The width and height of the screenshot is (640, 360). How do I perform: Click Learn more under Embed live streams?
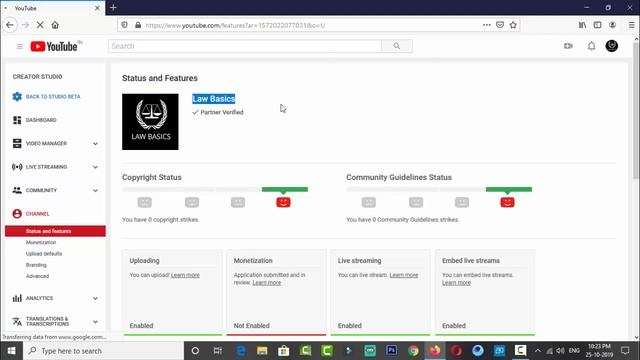click(456, 282)
